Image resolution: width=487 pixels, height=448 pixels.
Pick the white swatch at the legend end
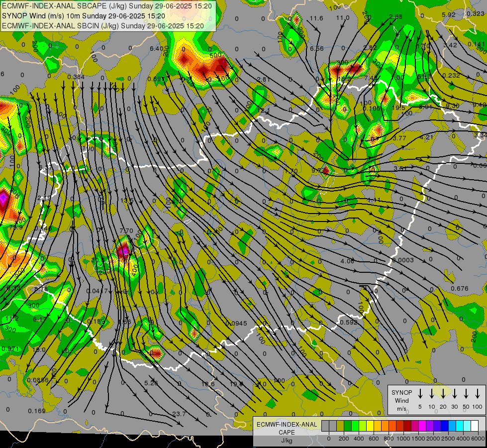[474, 426]
